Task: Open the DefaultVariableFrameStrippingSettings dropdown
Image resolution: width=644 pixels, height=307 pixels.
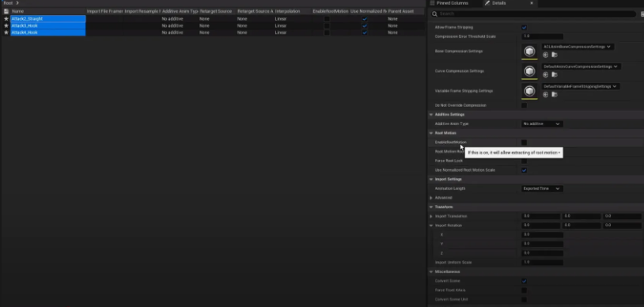Action: pyautogui.click(x=581, y=86)
